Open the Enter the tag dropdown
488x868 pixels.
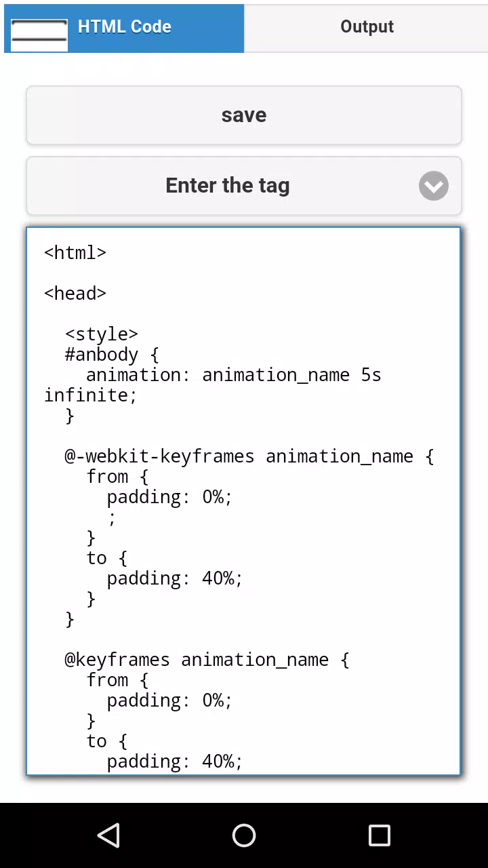click(x=244, y=186)
